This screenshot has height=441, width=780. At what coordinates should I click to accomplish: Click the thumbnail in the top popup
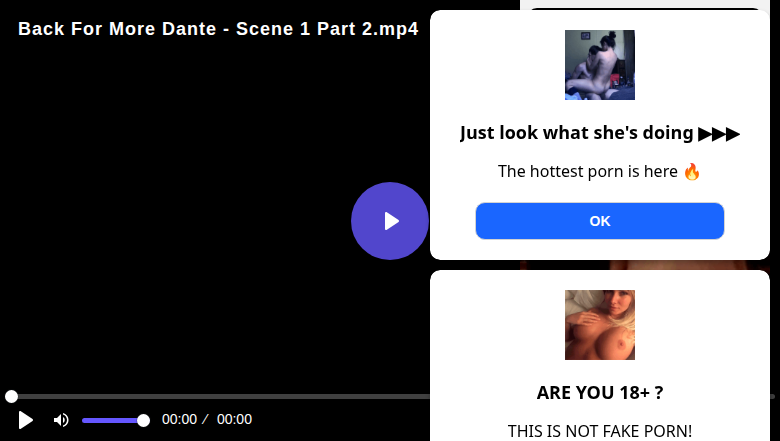click(x=600, y=65)
